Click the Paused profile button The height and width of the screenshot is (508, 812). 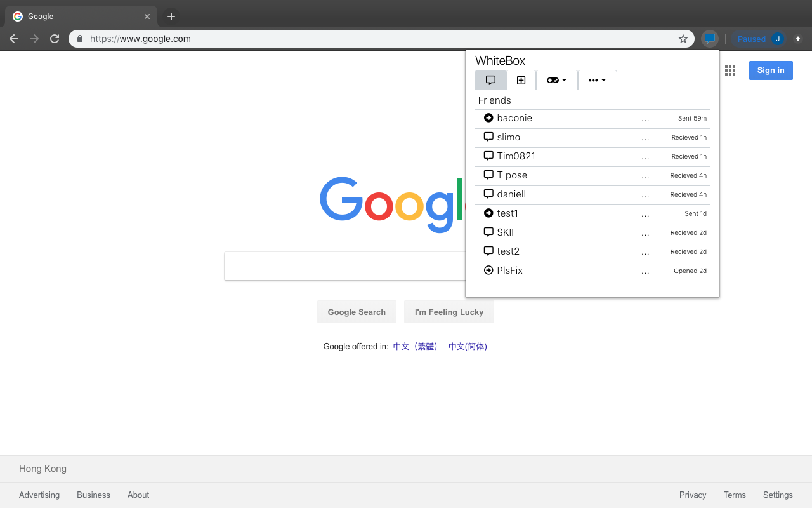point(760,39)
